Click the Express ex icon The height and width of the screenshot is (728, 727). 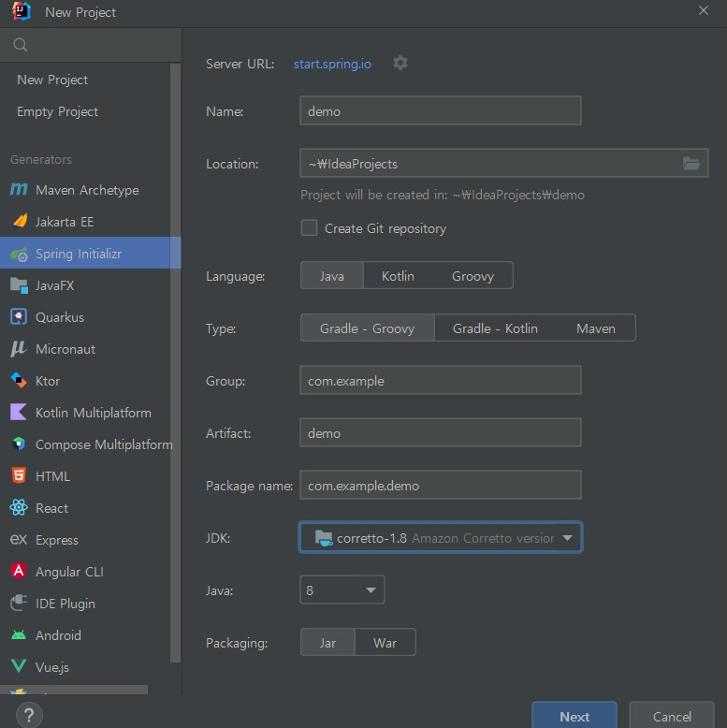point(19,540)
